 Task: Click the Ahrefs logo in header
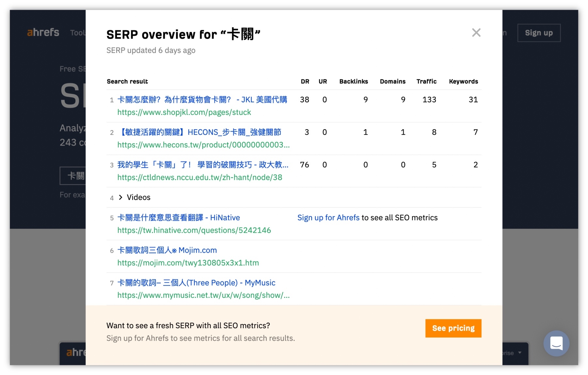pyautogui.click(x=43, y=33)
